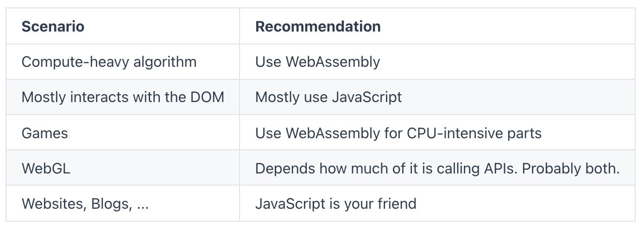The image size is (644, 231).
Task: Select the Games scenario cell
Action: [x=123, y=133]
